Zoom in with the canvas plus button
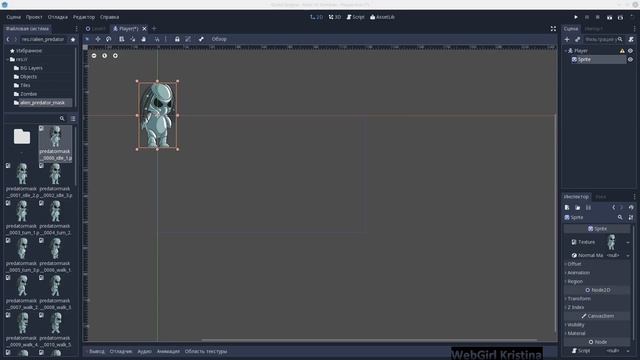640x360 pixels. coord(115,56)
